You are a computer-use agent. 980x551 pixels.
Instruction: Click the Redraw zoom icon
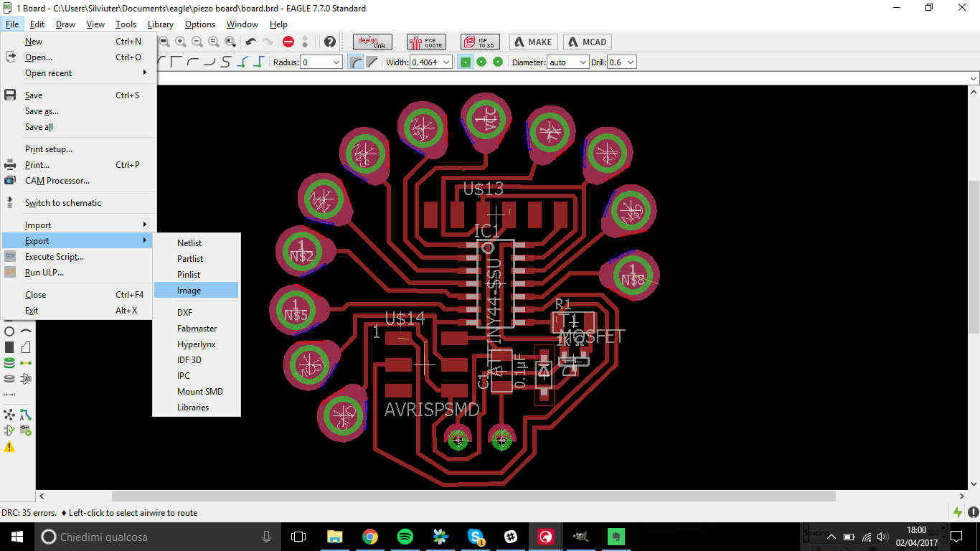[214, 42]
